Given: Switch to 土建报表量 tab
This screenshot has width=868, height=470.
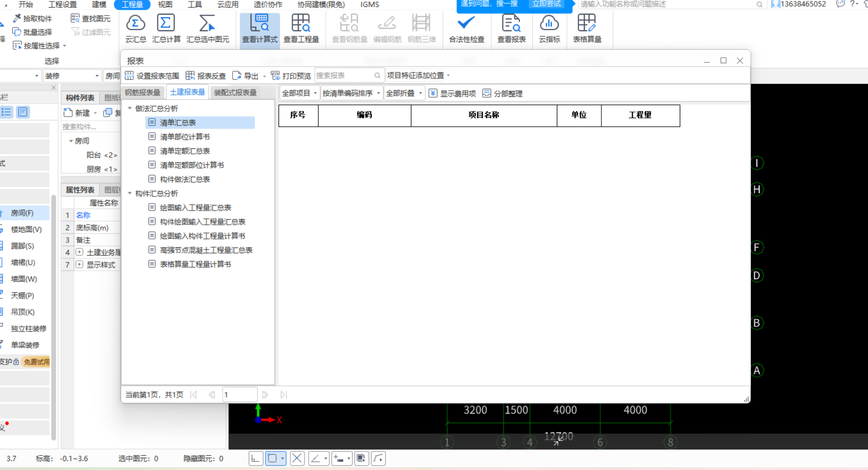Looking at the screenshot, I should tap(187, 92).
